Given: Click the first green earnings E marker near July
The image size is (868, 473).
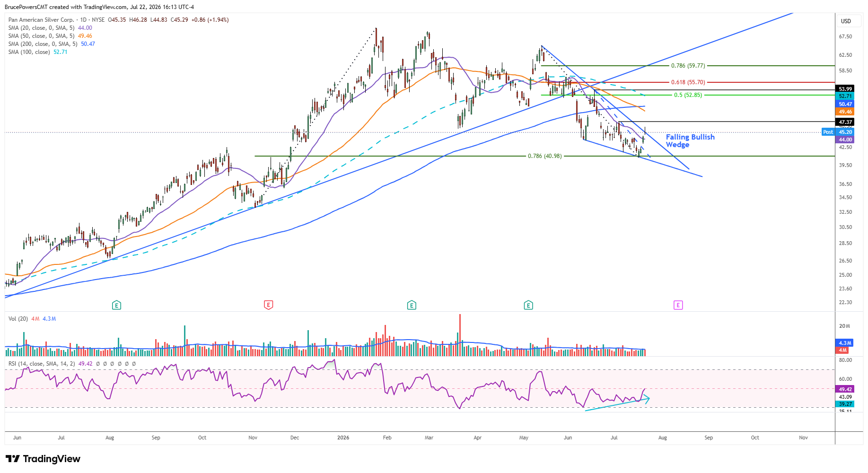Looking at the screenshot, I should click(x=116, y=305).
